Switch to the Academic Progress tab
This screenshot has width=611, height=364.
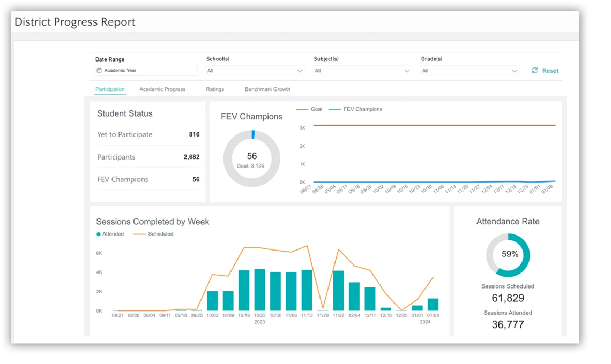pos(162,89)
